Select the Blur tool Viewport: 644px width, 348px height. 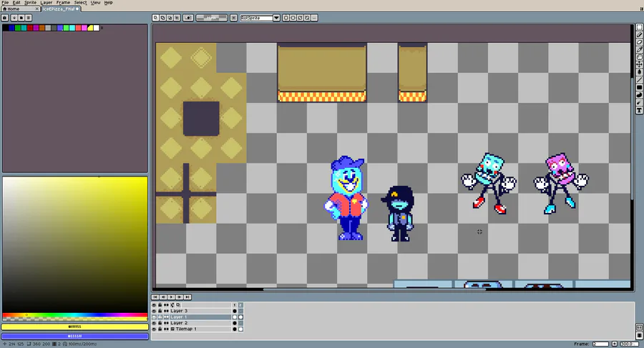pos(640,103)
